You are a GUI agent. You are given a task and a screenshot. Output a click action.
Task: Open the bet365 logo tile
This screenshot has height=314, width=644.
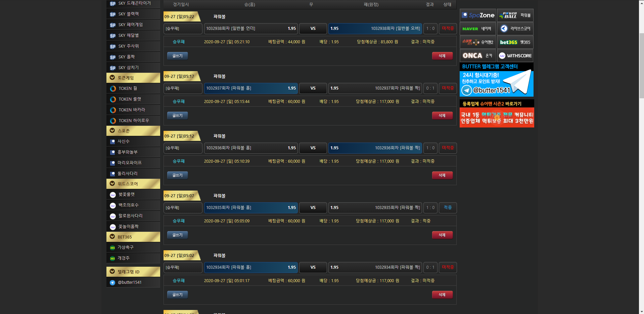[515, 42]
